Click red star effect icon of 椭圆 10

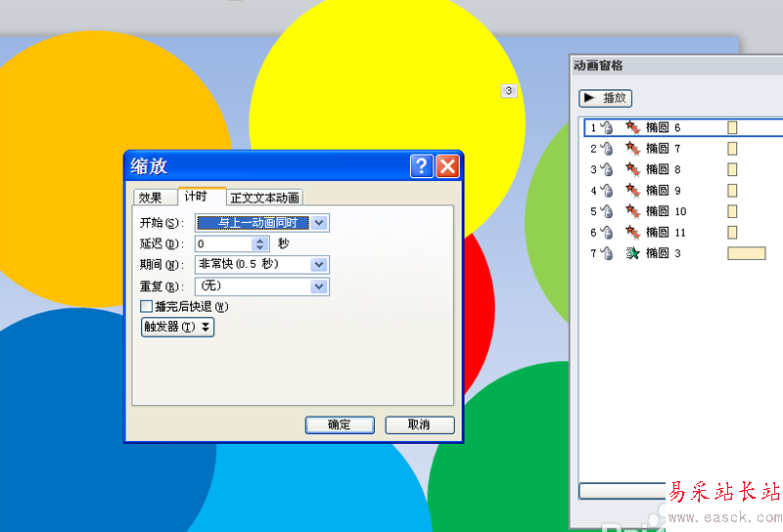coord(632,211)
